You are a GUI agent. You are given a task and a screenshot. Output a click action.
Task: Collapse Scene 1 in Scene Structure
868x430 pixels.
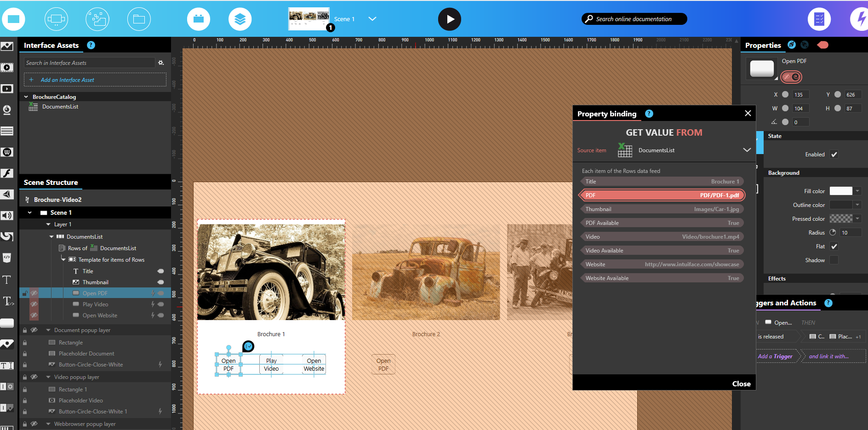click(x=30, y=212)
